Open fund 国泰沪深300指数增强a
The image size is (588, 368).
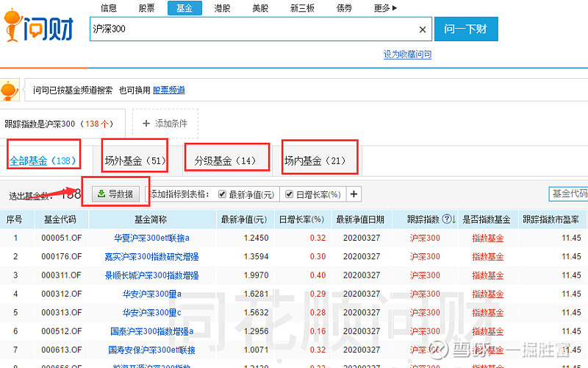point(151,331)
